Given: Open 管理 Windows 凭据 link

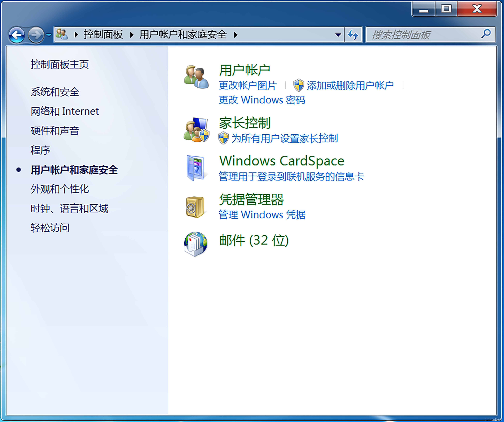Looking at the screenshot, I should coord(262,215).
